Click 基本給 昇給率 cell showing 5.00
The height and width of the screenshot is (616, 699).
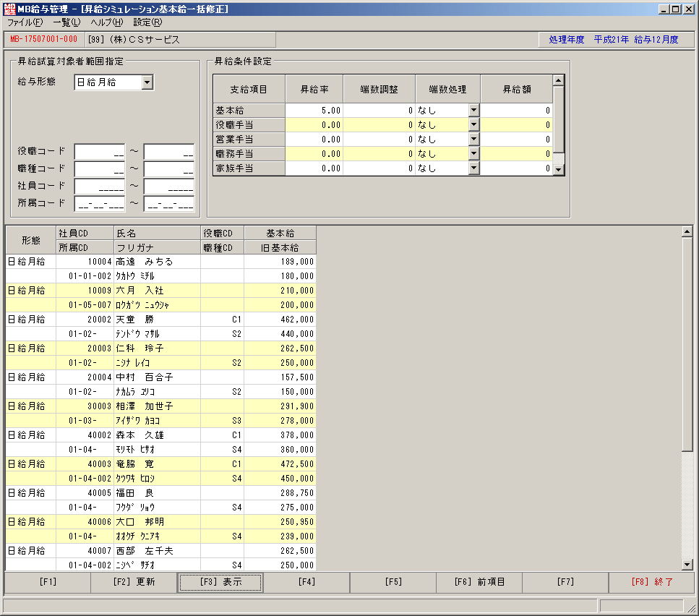[x=314, y=110]
